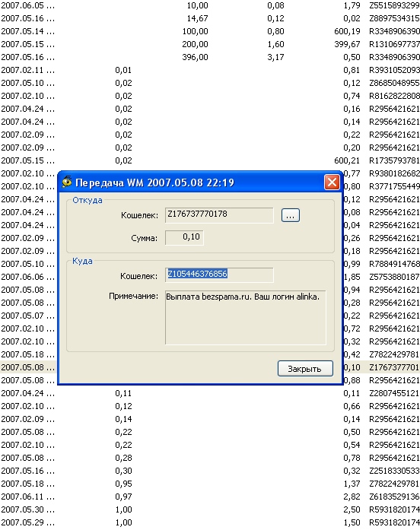
Task: Select wallet cell 'R9380182682'
Action: [x=394, y=173]
